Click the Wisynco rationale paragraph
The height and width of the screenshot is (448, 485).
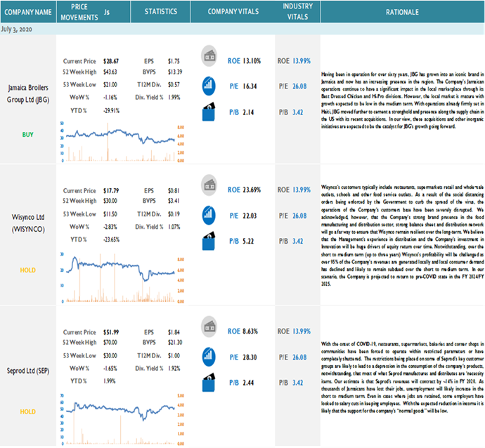coord(403,235)
